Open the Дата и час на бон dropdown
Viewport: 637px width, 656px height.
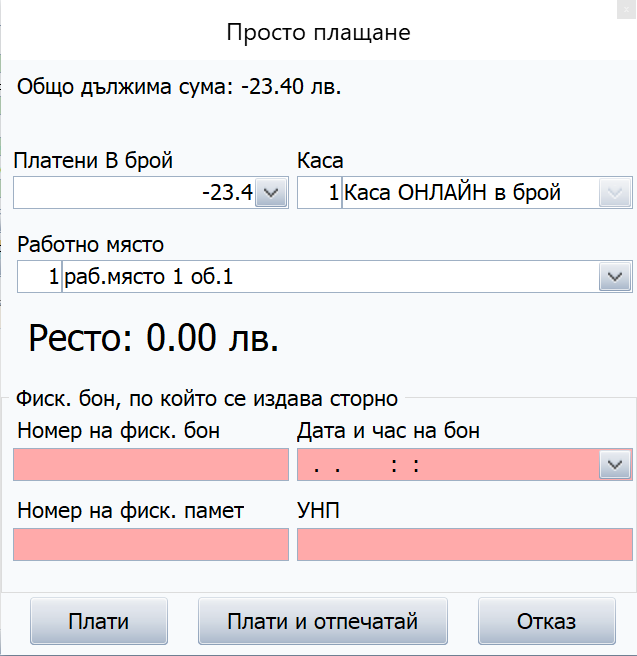click(614, 464)
